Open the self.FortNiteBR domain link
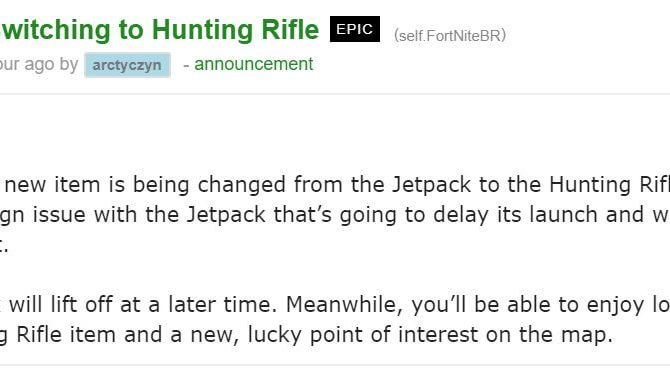The height and width of the screenshot is (373, 670). pos(450,35)
